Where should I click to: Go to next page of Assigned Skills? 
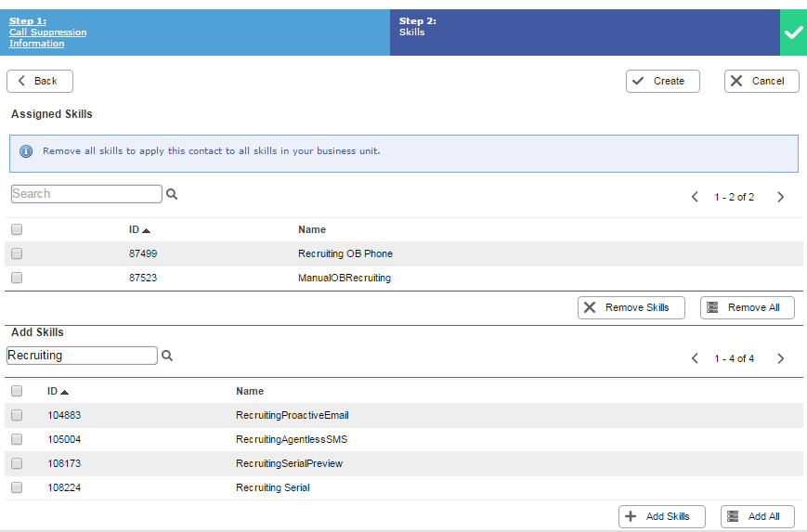(781, 197)
